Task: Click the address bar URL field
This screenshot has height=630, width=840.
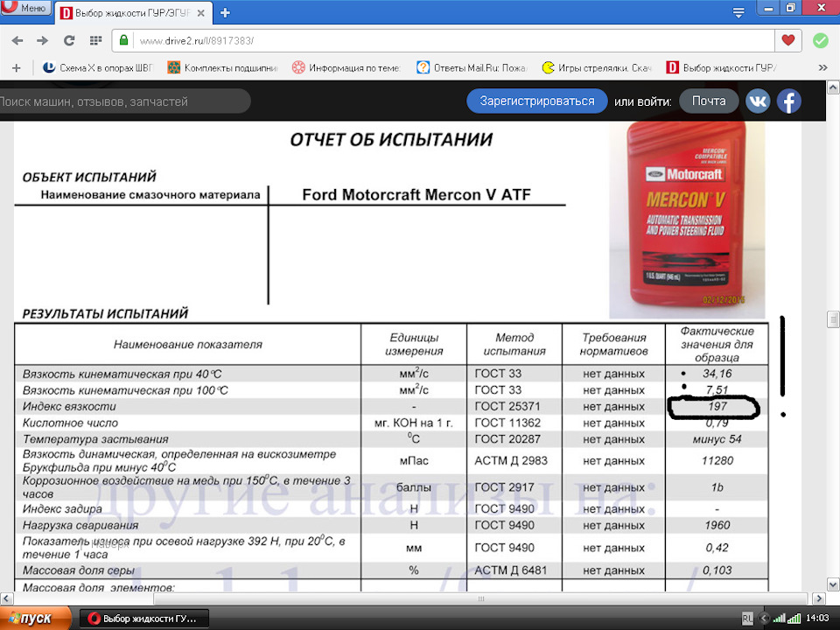Action: click(437, 41)
